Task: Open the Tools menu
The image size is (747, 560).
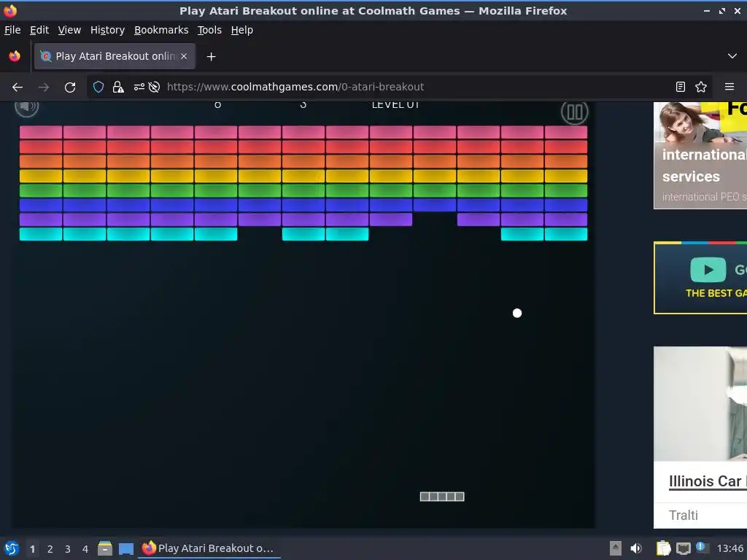Action: point(209,30)
